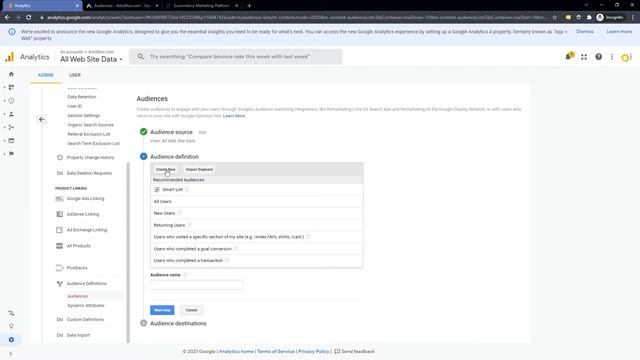The width and height of the screenshot is (640, 360).
Task: Expand the left sidebar with chevron
Action: [x=11, y=354]
